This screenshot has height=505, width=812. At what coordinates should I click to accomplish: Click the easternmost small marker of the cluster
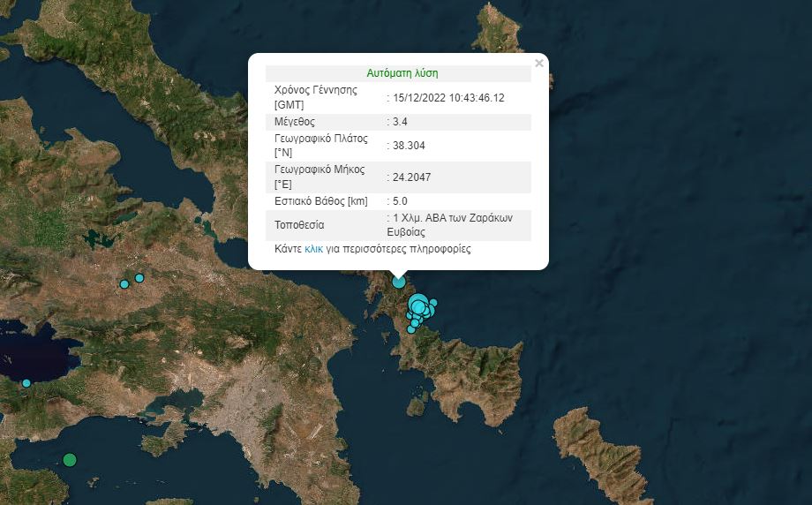coord(433,303)
